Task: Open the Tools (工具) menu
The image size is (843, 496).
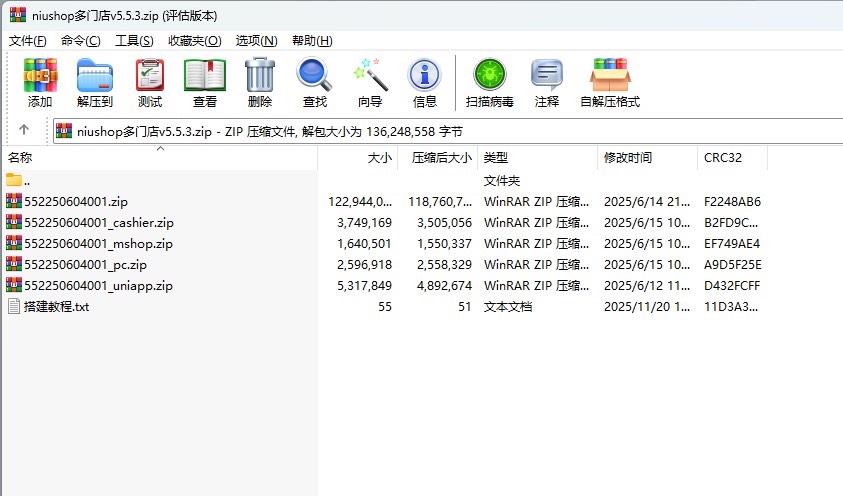Action: 134,40
